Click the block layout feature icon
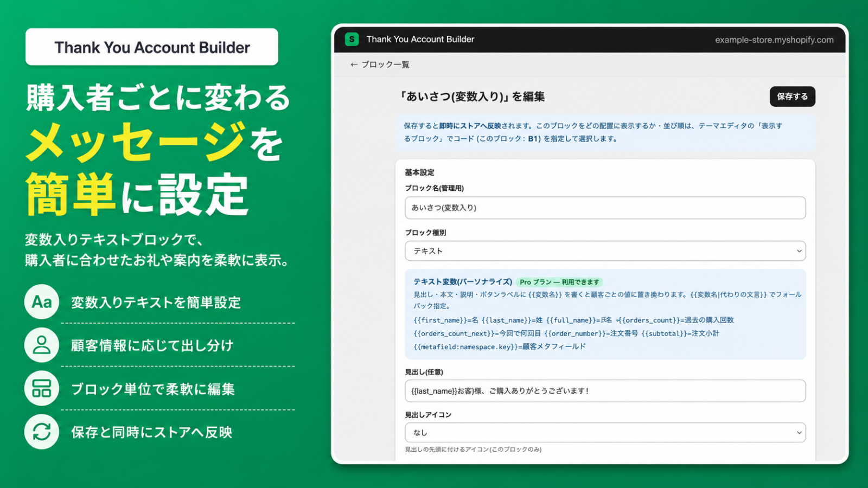Viewport: 868px width, 488px height. 42,388
